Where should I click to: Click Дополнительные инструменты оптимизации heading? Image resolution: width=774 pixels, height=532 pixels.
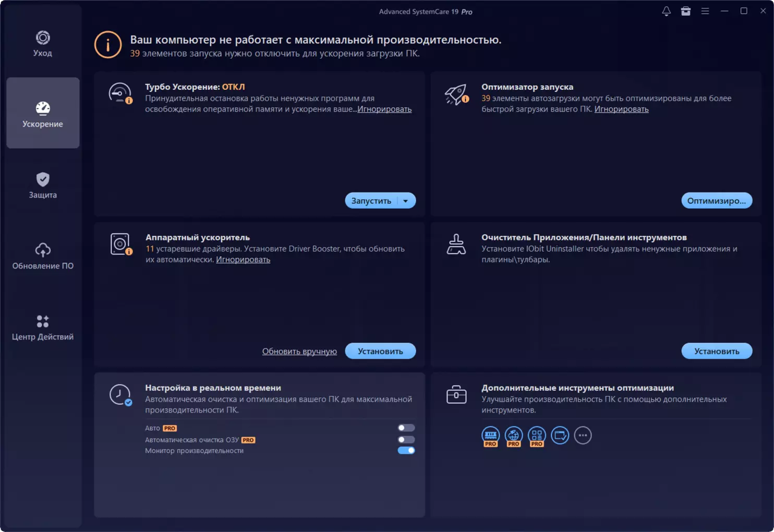577,388
